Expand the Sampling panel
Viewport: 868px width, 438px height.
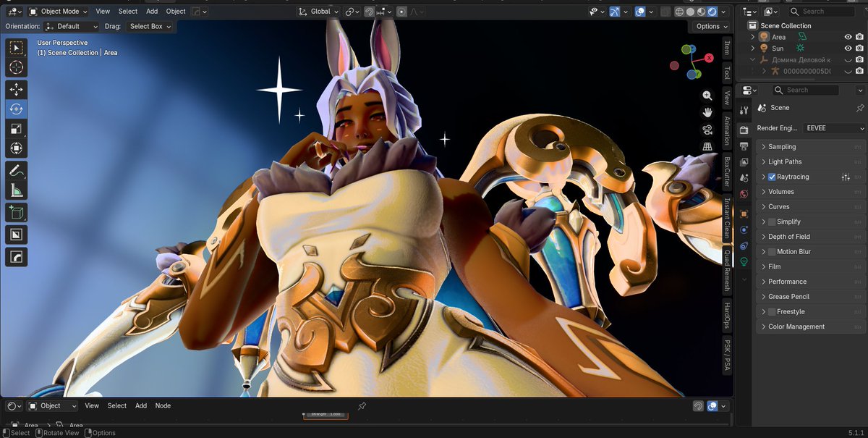click(811, 147)
